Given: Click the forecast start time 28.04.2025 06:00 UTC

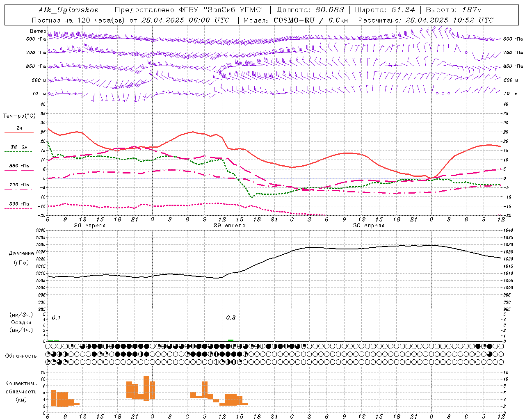Looking at the screenshot, I should pyautogui.click(x=185, y=20).
